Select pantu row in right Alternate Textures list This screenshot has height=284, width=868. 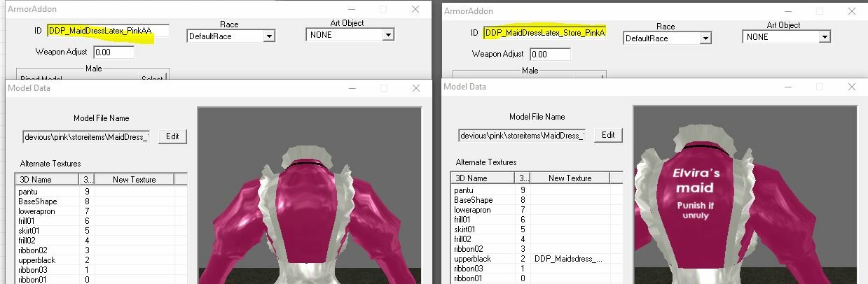click(x=537, y=190)
